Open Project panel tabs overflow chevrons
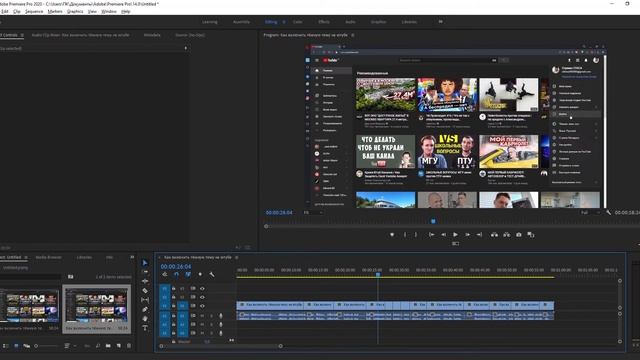The width and height of the screenshot is (640, 360). (x=132, y=258)
